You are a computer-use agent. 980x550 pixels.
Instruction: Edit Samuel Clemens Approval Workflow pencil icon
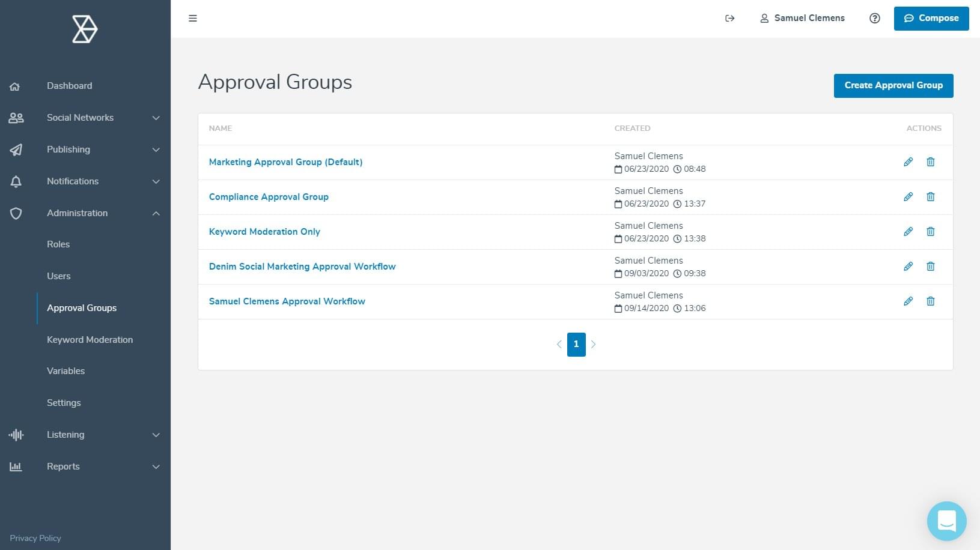coord(908,301)
